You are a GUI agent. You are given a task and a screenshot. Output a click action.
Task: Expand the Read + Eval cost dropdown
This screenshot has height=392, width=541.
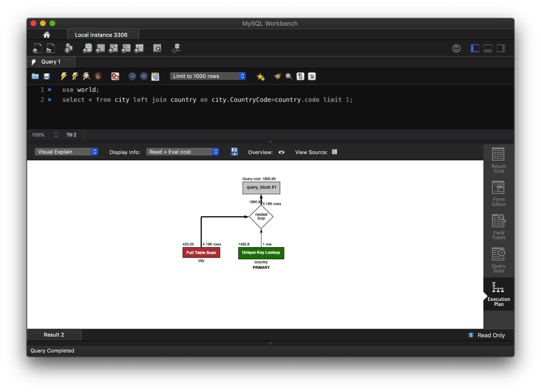click(182, 152)
